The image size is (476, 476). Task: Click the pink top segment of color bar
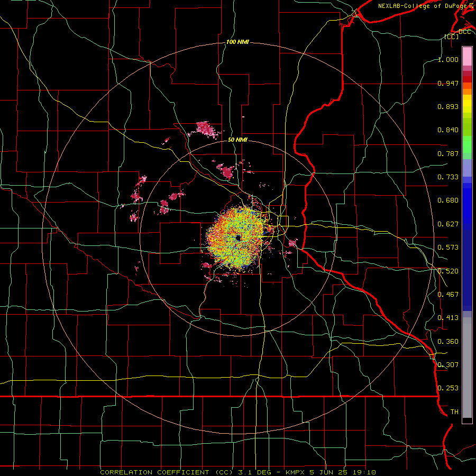coord(467,57)
